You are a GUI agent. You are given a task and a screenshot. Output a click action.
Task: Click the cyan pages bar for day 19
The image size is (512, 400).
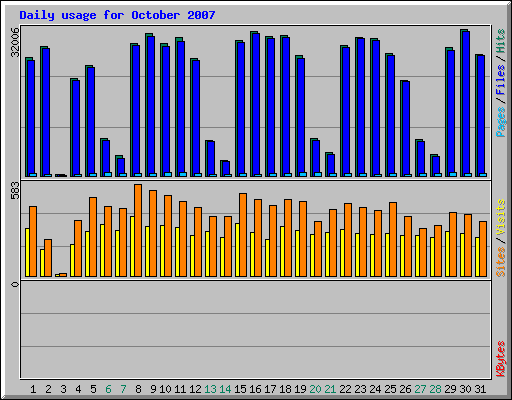[x=303, y=174]
